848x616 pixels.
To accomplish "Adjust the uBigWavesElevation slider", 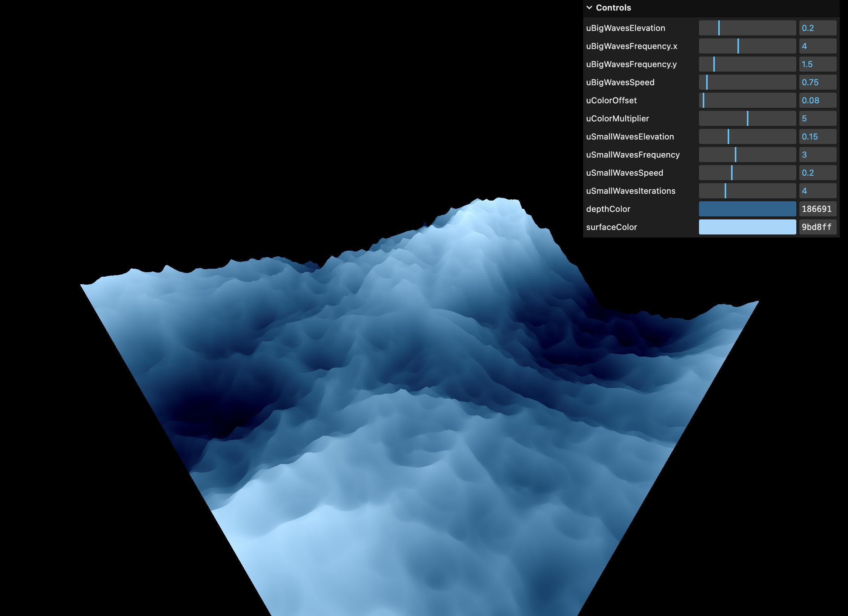I will (x=747, y=28).
